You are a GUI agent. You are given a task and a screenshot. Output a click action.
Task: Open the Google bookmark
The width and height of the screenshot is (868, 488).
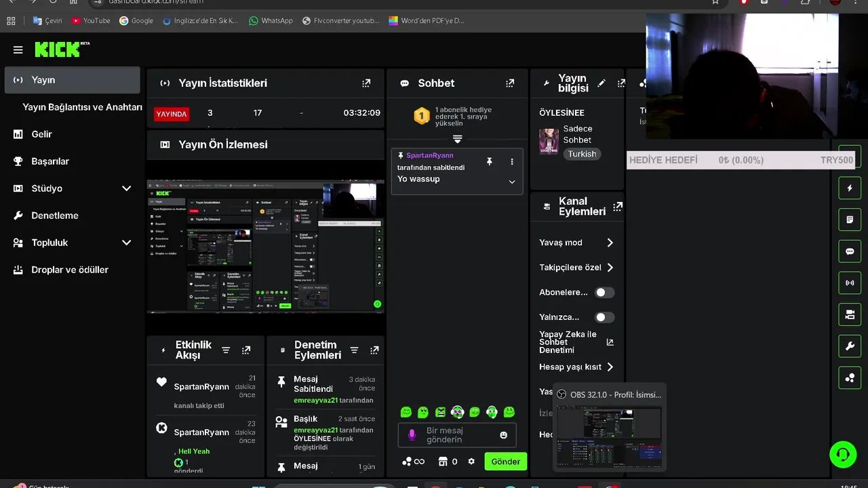coord(136,21)
